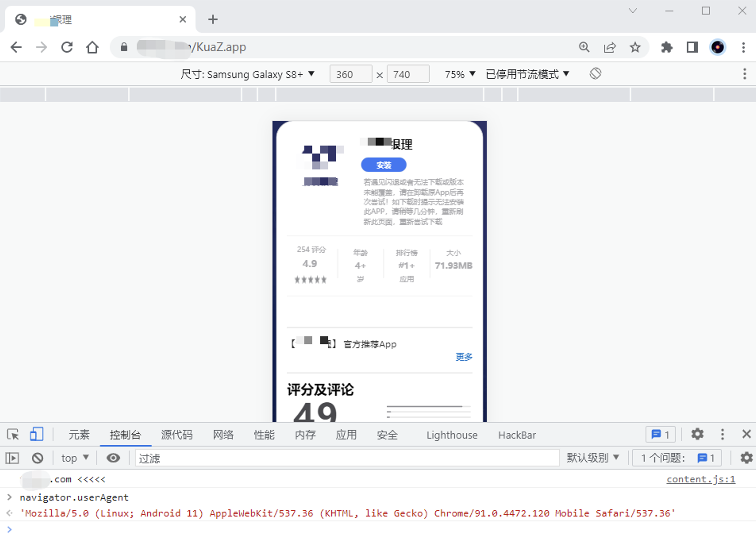Go back to the previous page
Viewport: 756px width, 546px height.
pos(16,47)
